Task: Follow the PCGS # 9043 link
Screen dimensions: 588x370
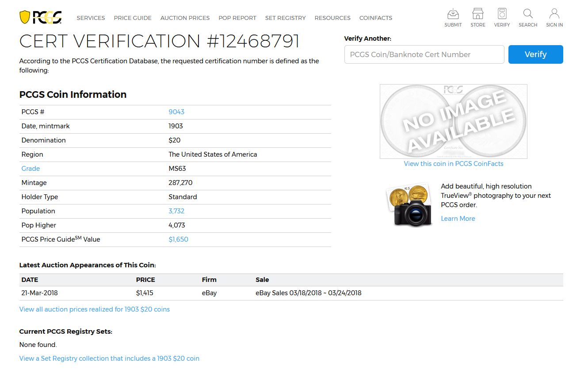Action: (176, 112)
